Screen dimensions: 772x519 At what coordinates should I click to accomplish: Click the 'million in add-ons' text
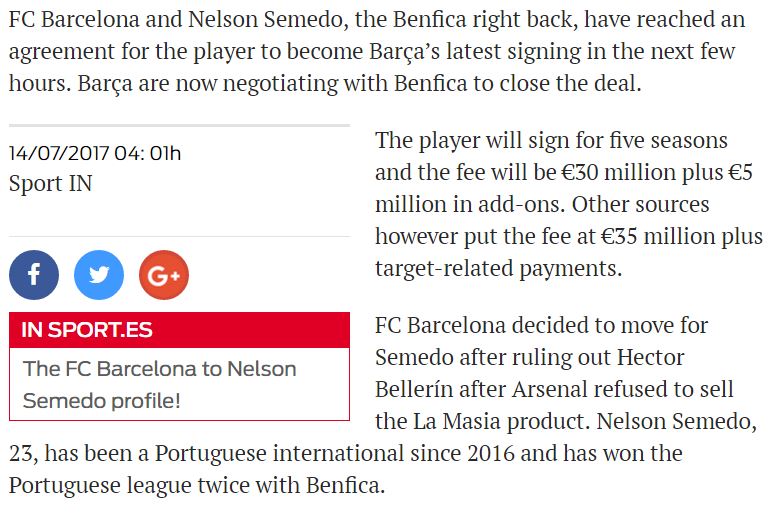point(470,204)
